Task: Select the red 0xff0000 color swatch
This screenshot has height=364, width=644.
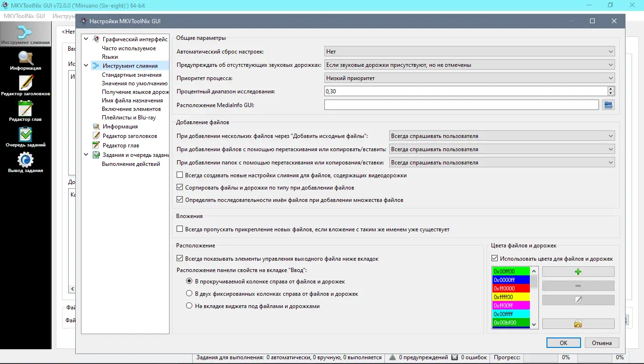Action: pyautogui.click(x=510, y=289)
